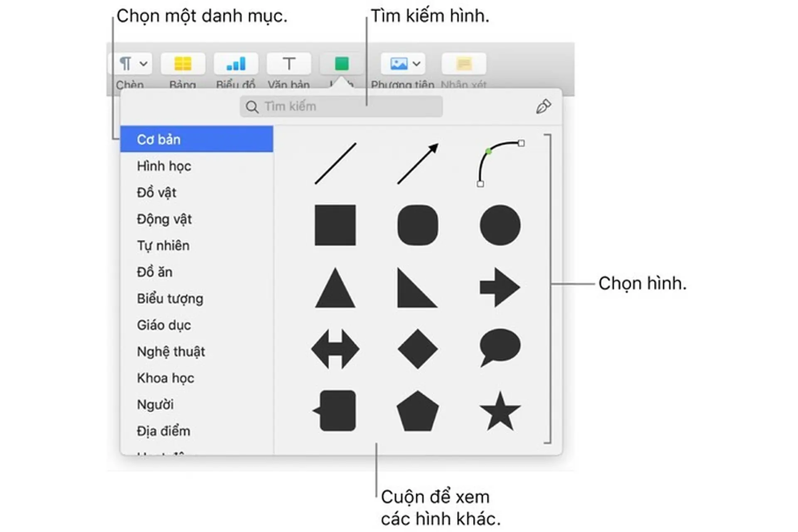
Task: Select the Cơ bản category
Action: 197,139
